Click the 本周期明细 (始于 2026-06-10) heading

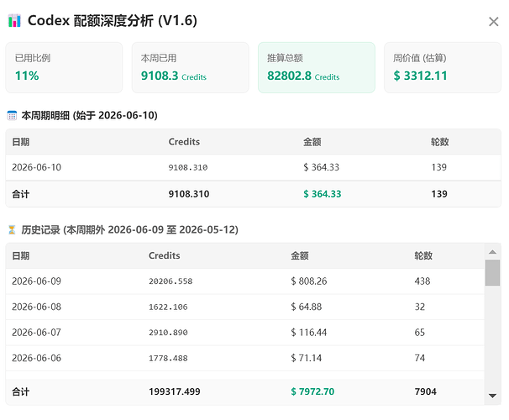tap(90, 115)
